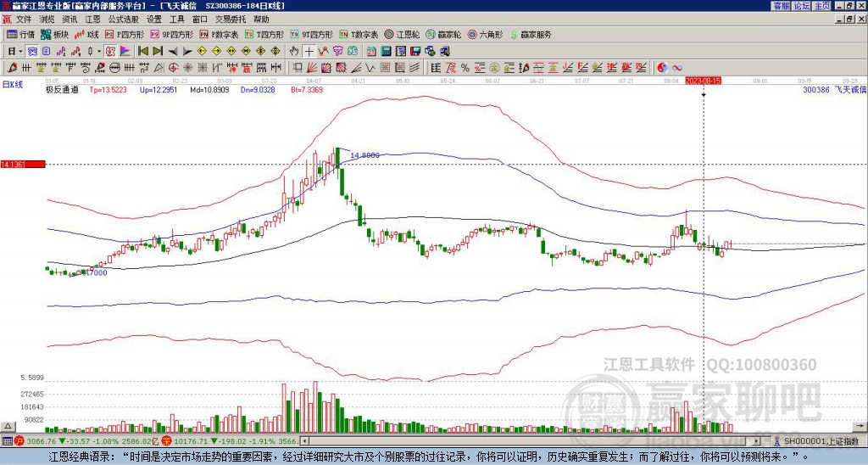
Task: Select the hand pan tool
Action: [294, 52]
